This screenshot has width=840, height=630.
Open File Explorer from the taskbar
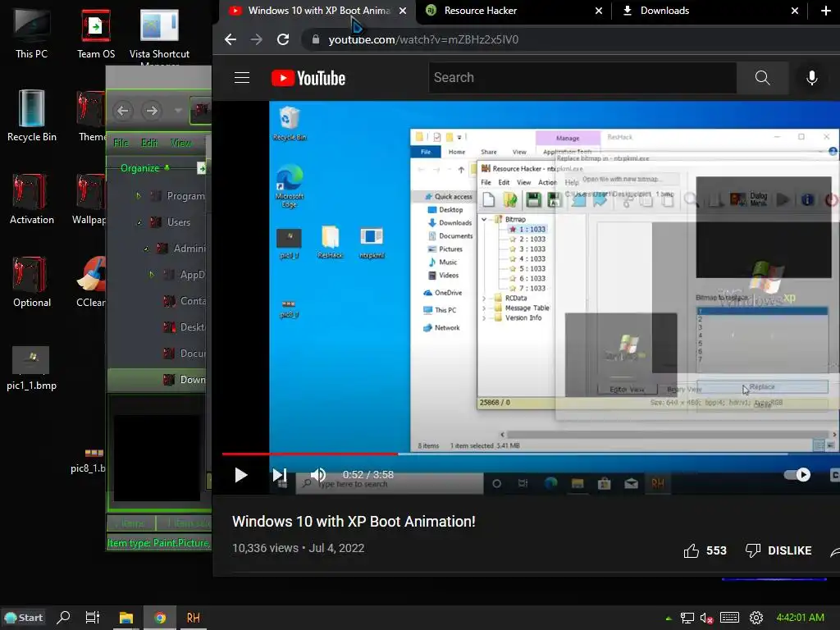pyautogui.click(x=126, y=618)
